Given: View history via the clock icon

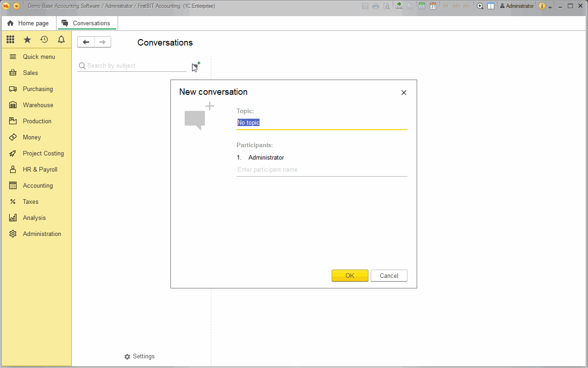Looking at the screenshot, I should pos(44,39).
